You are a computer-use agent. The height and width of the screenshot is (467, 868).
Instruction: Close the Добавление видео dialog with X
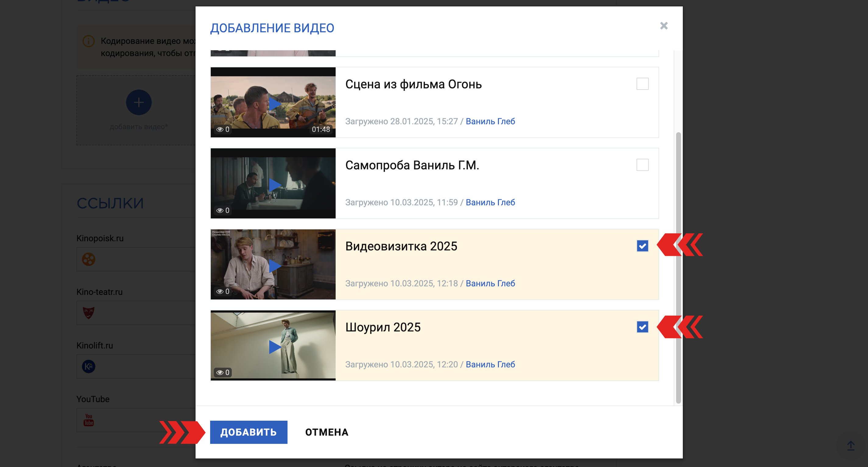click(x=663, y=26)
